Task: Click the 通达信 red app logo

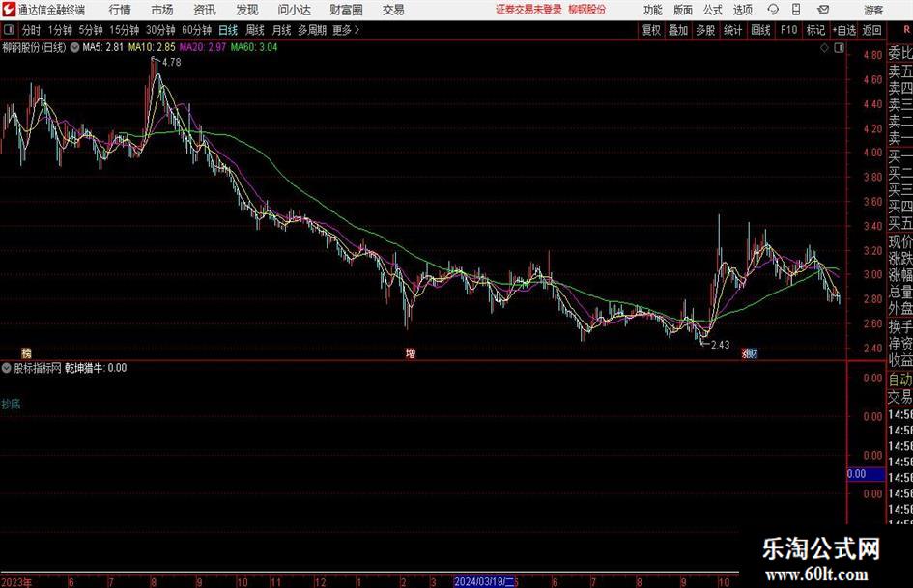Action: (9, 10)
